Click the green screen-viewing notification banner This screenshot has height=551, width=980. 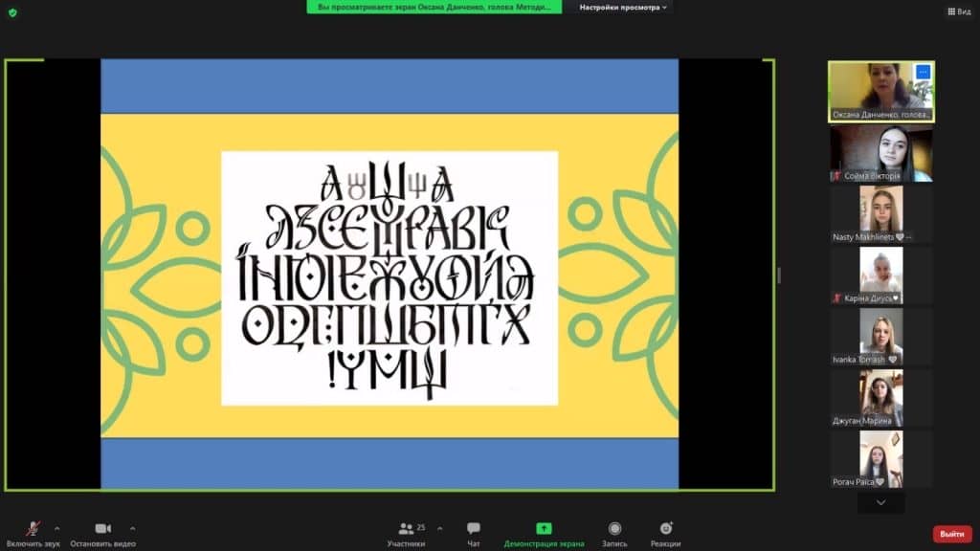[x=434, y=8]
